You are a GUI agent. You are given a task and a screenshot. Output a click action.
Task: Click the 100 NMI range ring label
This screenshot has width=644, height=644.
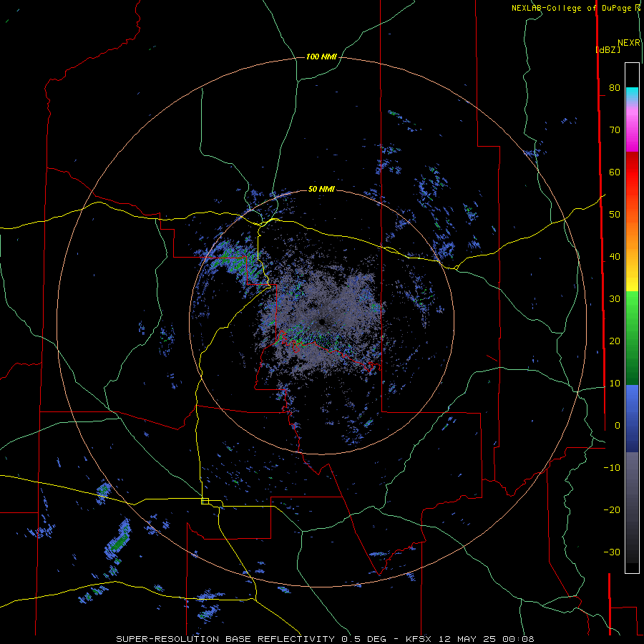(321, 57)
